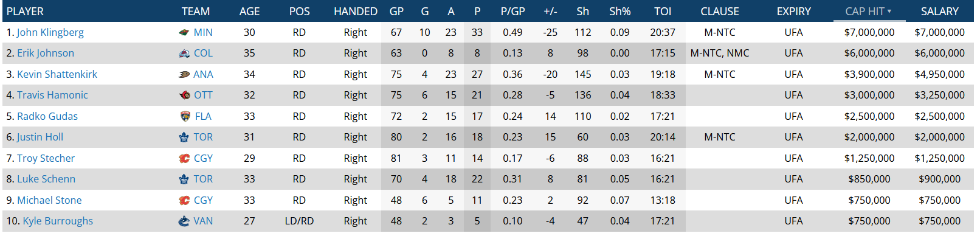Click the Maple Leafs logo beside Luke Schenn
This screenshot has height=236, width=980.
tap(184, 179)
